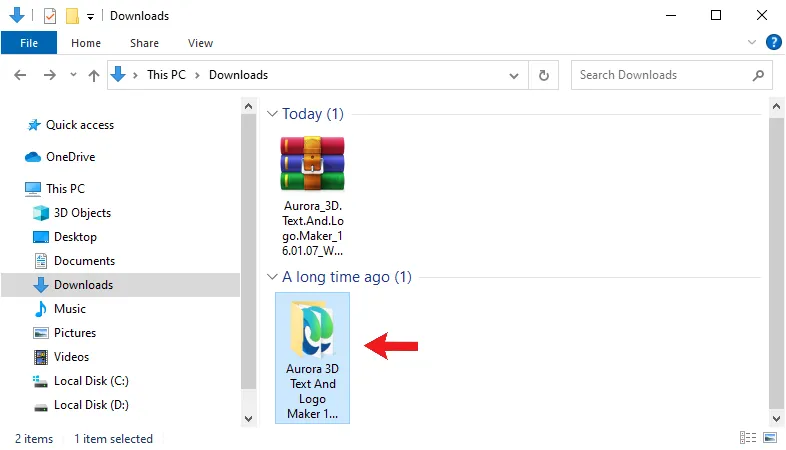Open the Share ribbon tab

144,43
